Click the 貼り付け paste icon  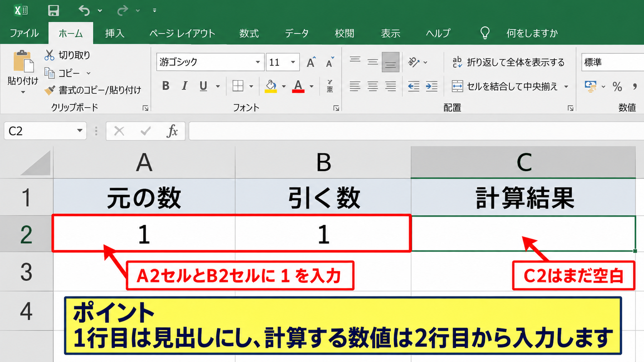pos(23,62)
